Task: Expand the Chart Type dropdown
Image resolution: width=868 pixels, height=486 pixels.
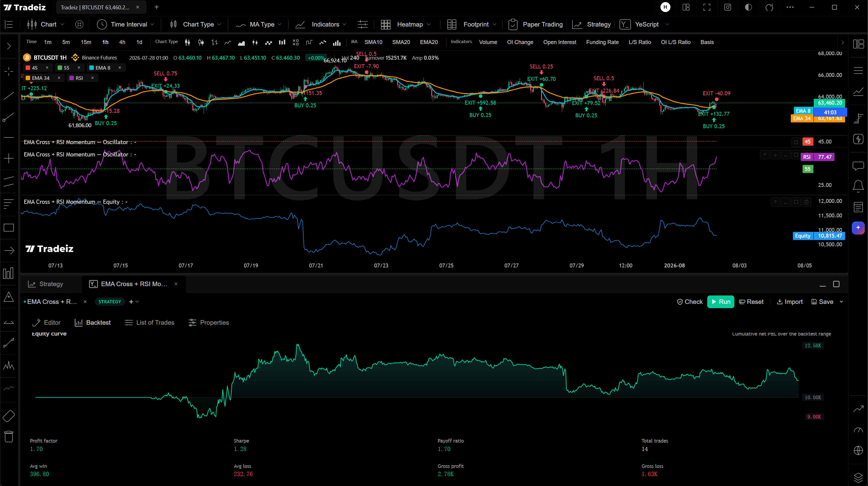Action: coord(195,24)
